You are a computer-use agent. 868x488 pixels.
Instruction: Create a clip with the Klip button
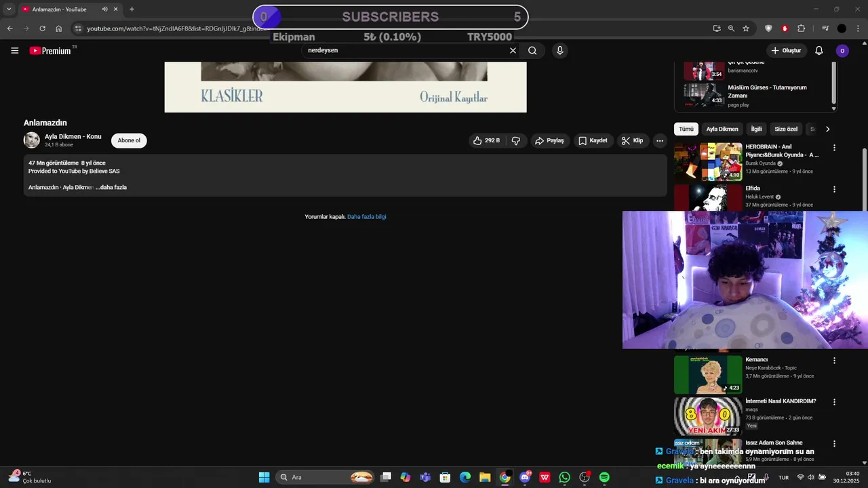(x=633, y=140)
